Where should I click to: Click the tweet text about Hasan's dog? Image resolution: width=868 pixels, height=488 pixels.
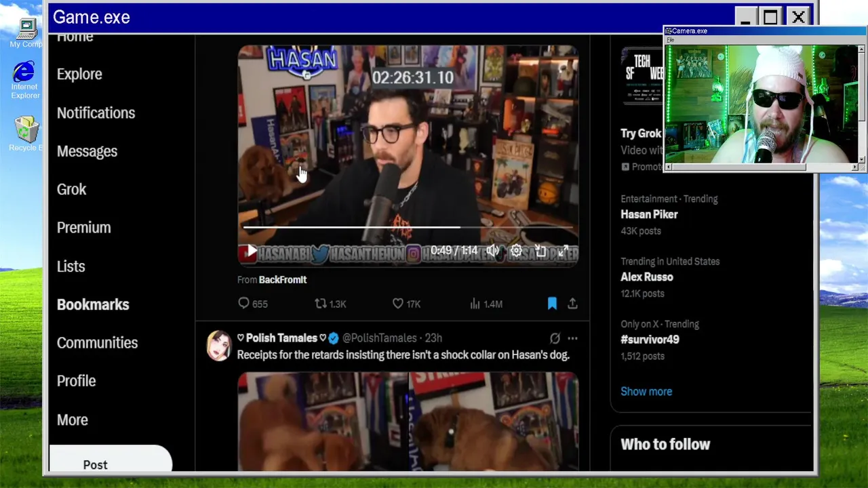403,354
